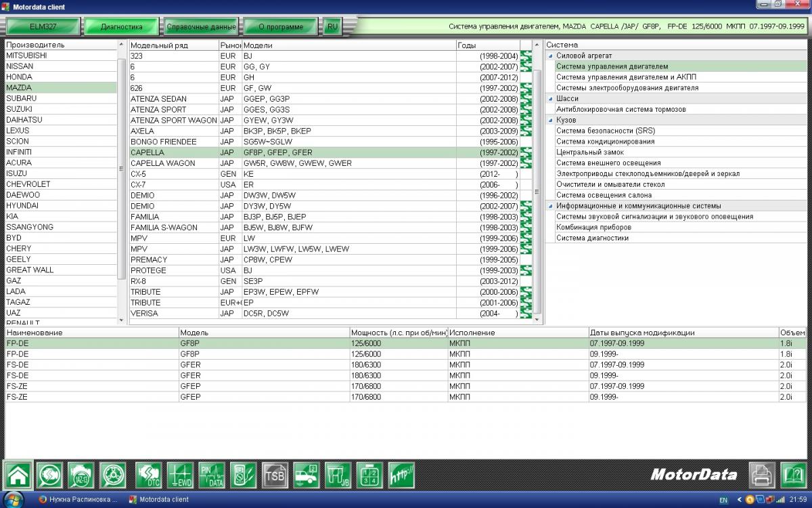Viewport: 812px width, 508px height.
Task: Open the engine search magnifier icon
Action: click(50, 475)
